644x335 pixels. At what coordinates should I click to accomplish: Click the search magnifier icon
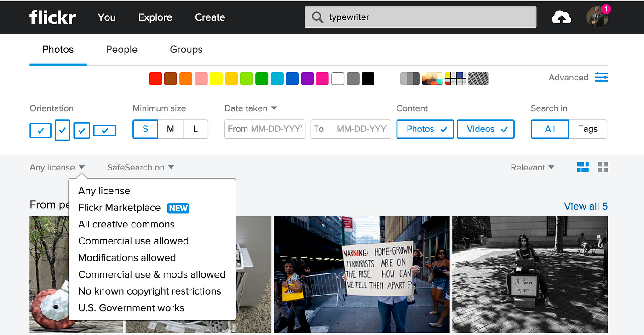click(317, 17)
